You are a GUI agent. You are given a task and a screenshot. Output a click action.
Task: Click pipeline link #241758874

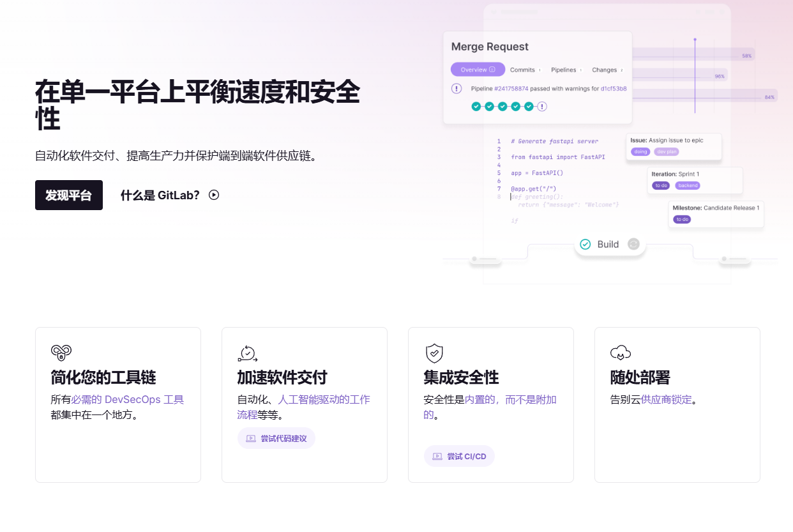513,89
